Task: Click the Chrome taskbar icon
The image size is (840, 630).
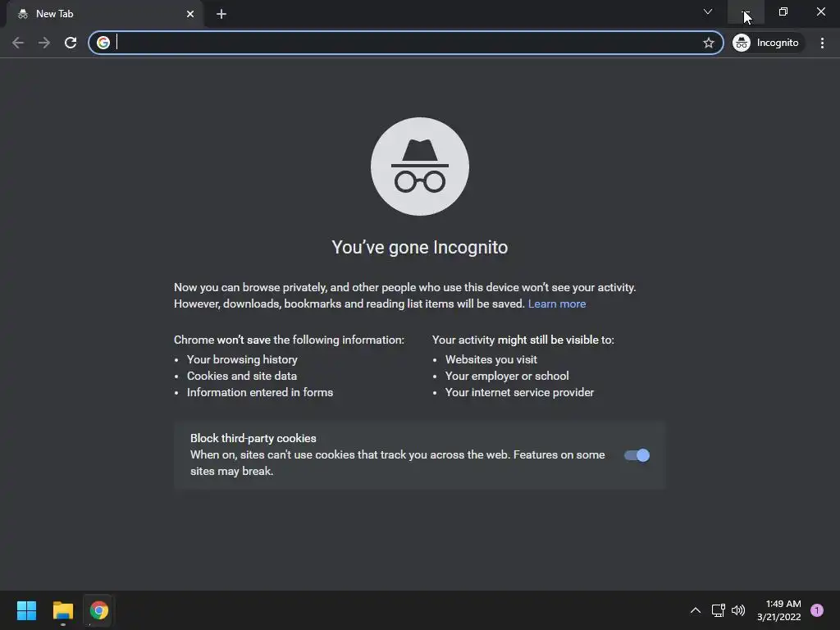Action: click(x=98, y=610)
